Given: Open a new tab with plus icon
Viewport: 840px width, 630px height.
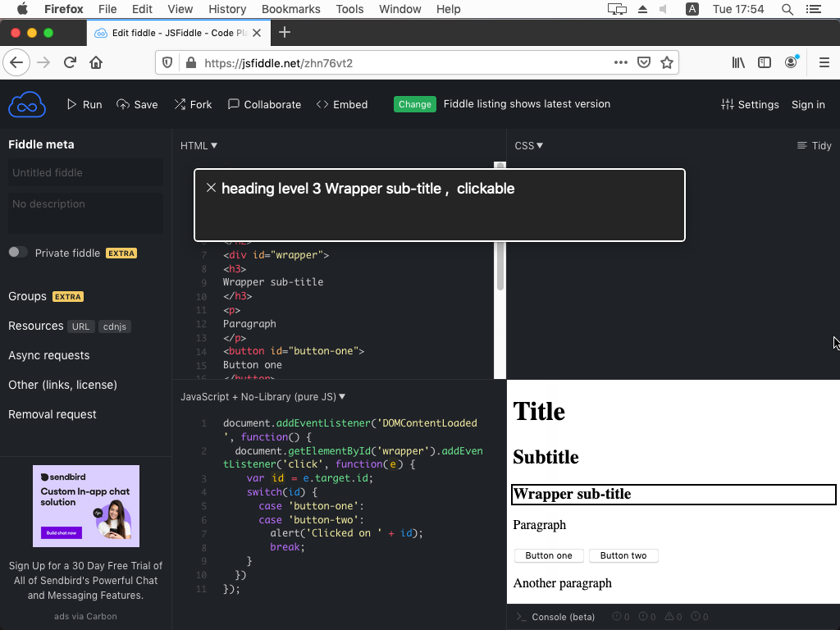Looking at the screenshot, I should click(x=285, y=33).
